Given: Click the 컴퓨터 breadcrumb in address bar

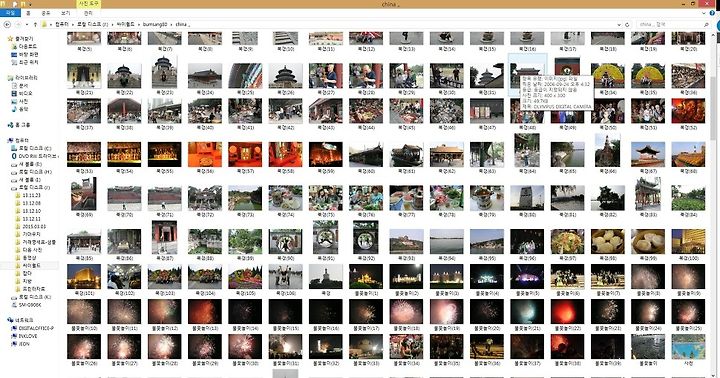Looking at the screenshot, I should pos(62,24).
